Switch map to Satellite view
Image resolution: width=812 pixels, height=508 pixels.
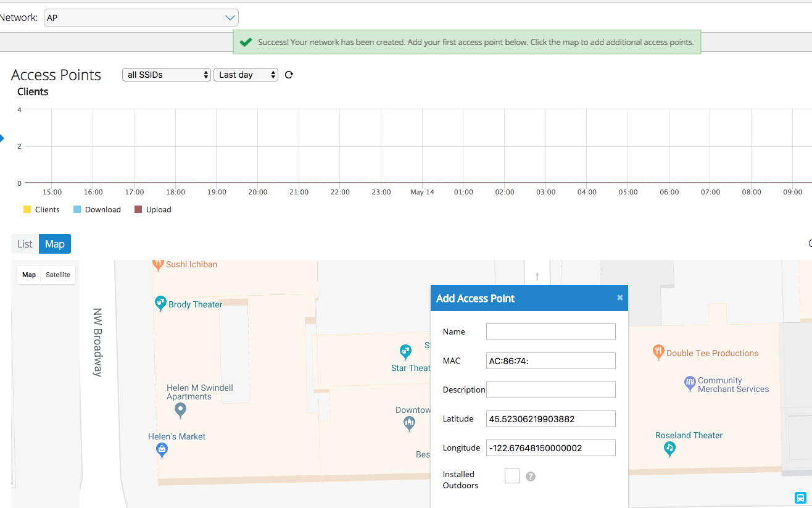tap(58, 275)
